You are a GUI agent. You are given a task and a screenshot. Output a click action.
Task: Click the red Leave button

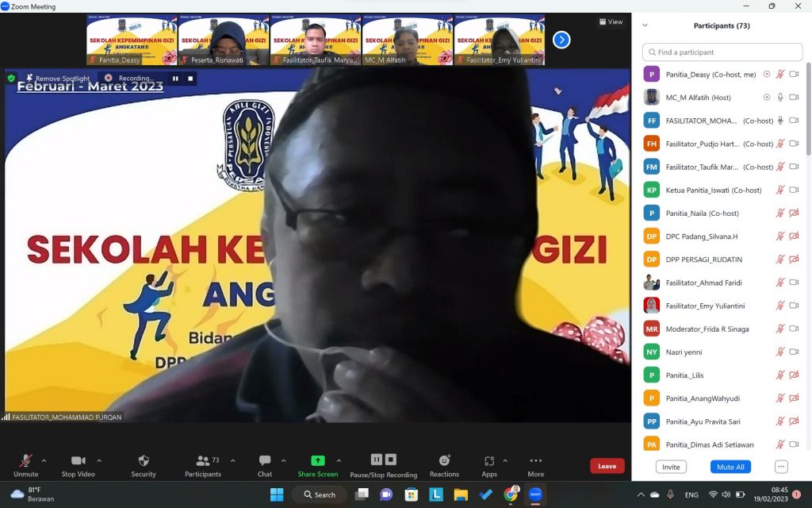point(607,466)
